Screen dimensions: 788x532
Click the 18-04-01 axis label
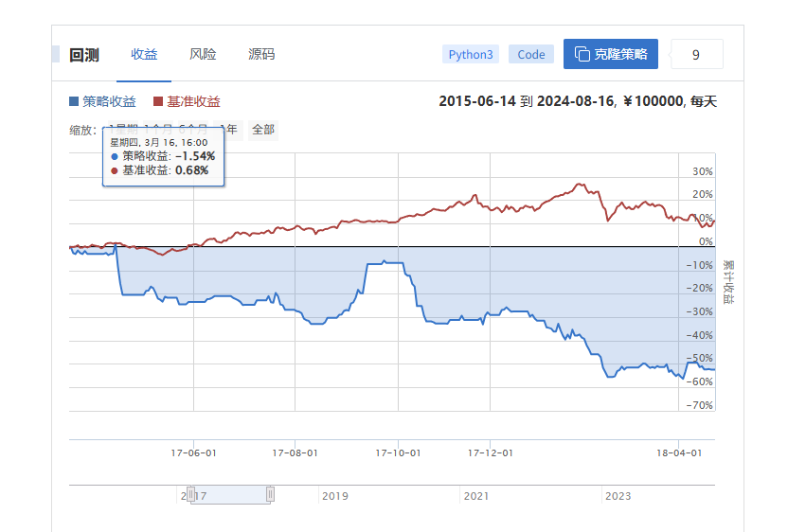point(679,453)
